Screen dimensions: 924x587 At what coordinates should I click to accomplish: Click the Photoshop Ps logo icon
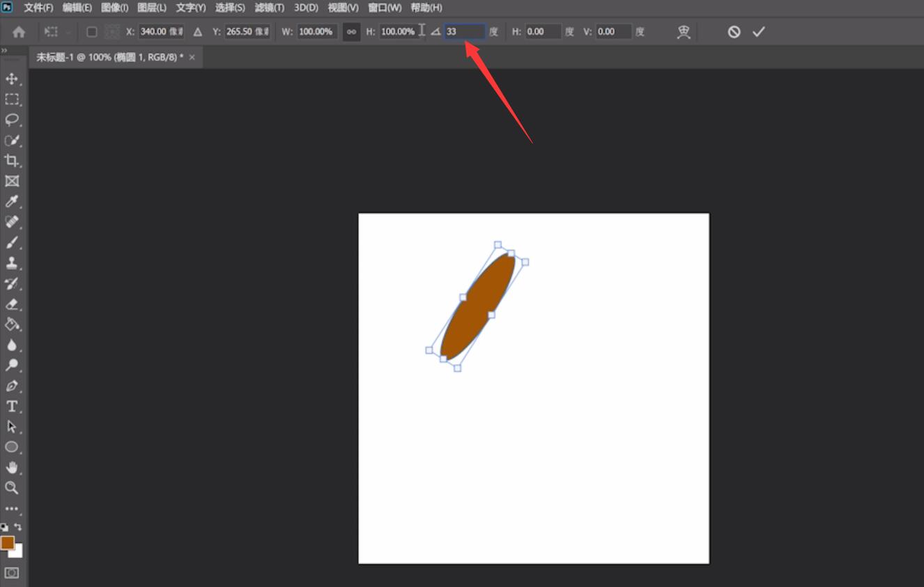(x=7, y=7)
